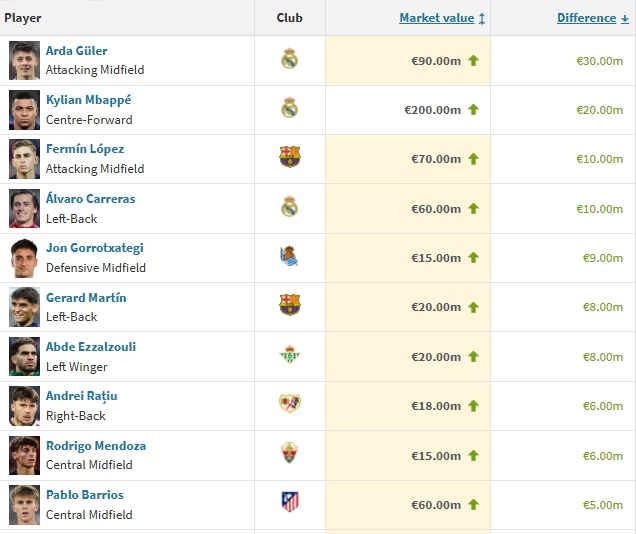Click Mbappé's €200.00m market value
The height and width of the screenshot is (534, 636).
(x=432, y=110)
